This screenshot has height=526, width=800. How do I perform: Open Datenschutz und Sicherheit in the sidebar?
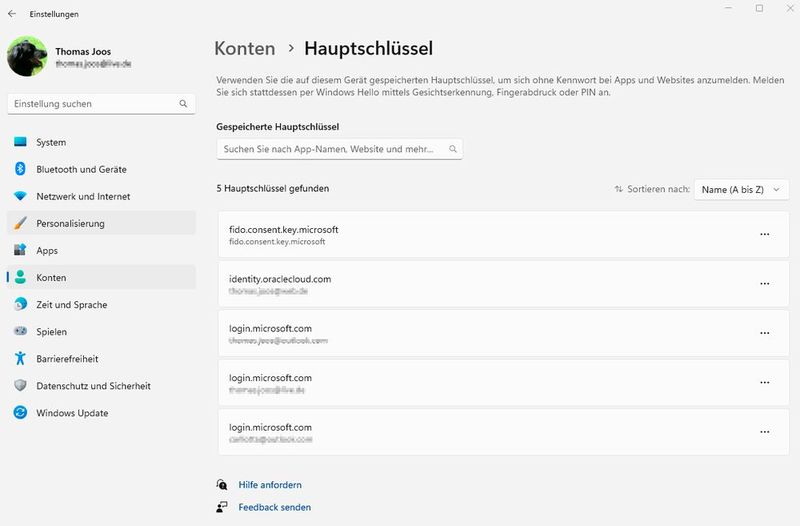(x=102, y=385)
